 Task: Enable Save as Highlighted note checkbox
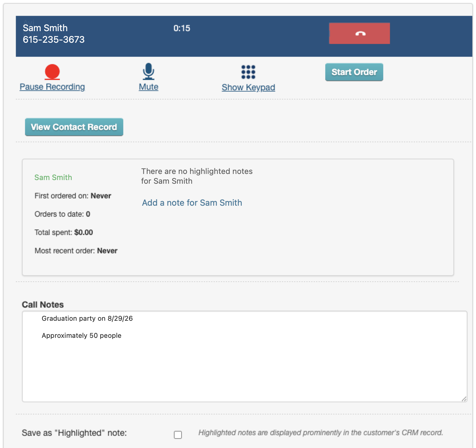point(178,435)
